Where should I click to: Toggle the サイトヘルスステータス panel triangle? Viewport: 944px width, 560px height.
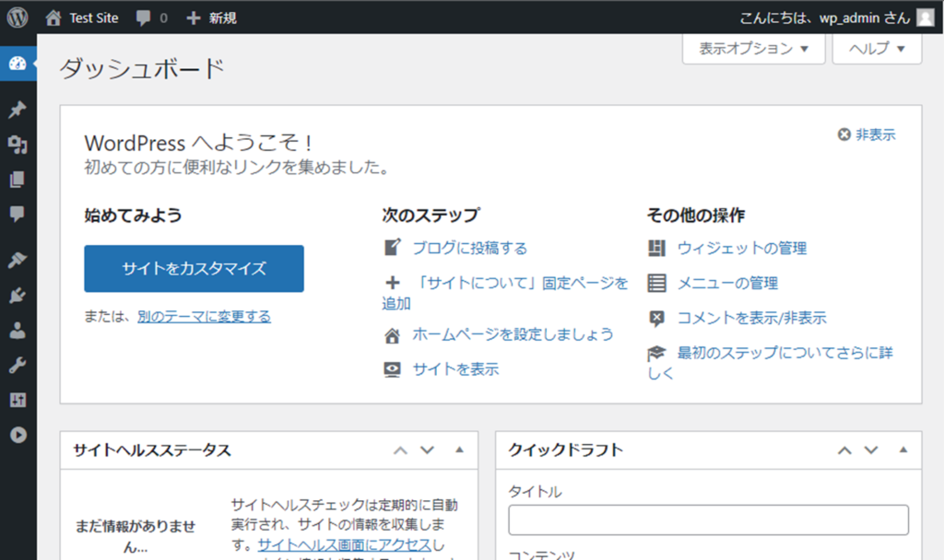coord(459,450)
